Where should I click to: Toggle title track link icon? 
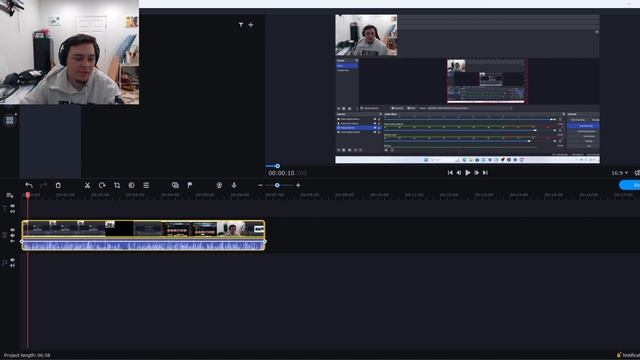tap(13, 211)
